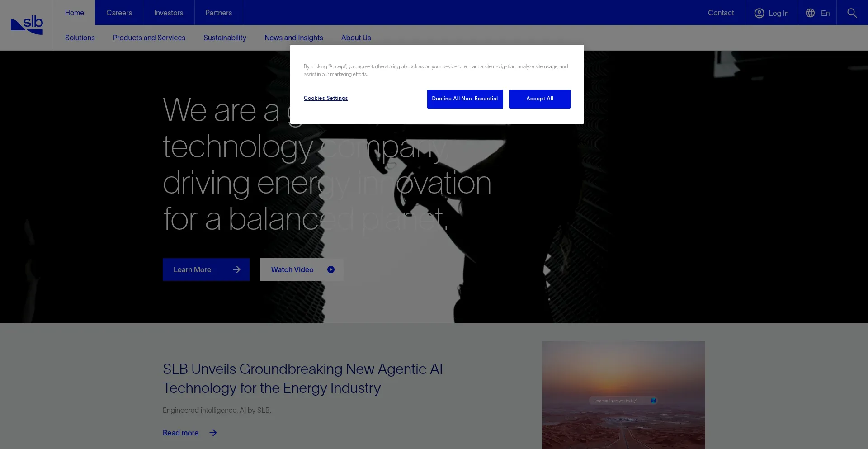The image size is (868, 449).
Task: Click the arrow on Learn More button
Action: (237, 269)
